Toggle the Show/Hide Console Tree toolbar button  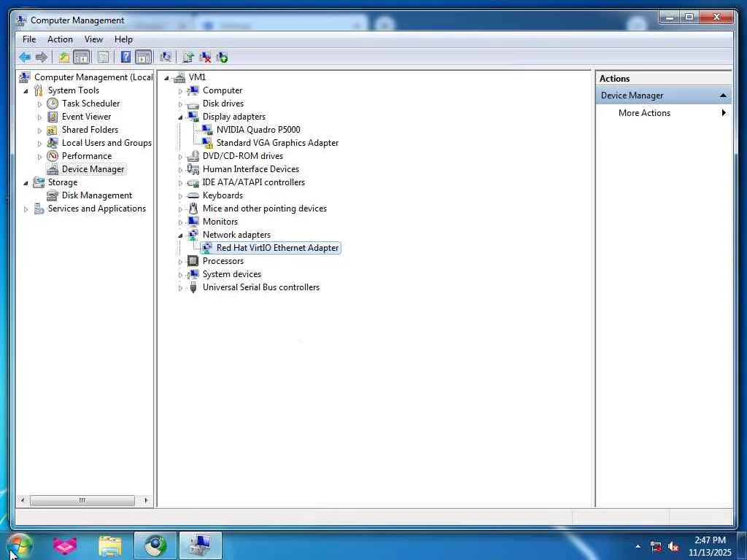tap(82, 58)
